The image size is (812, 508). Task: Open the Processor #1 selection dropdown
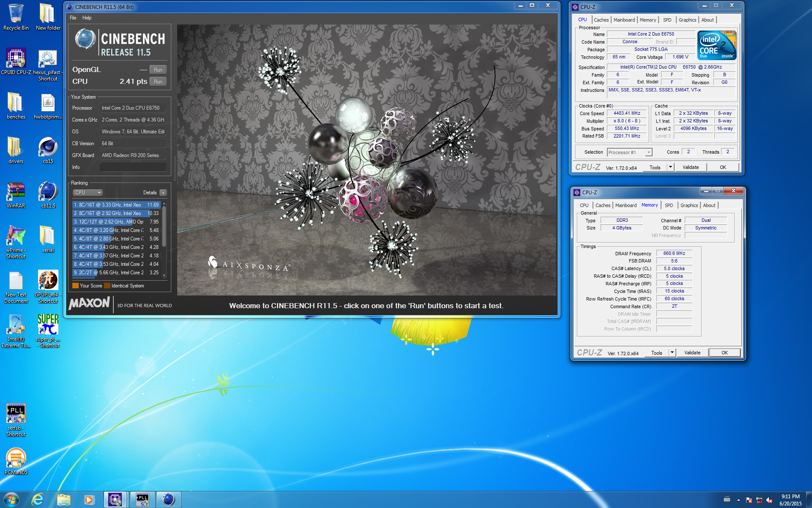coord(630,152)
